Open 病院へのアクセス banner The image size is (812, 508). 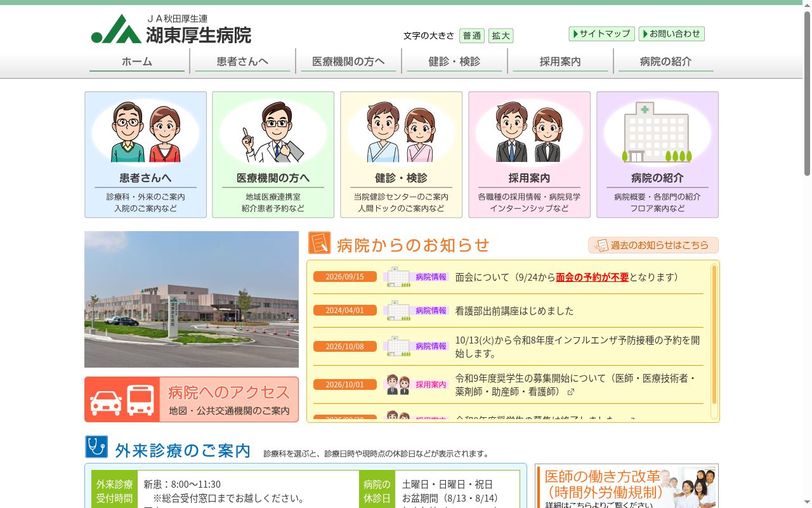(x=192, y=399)
